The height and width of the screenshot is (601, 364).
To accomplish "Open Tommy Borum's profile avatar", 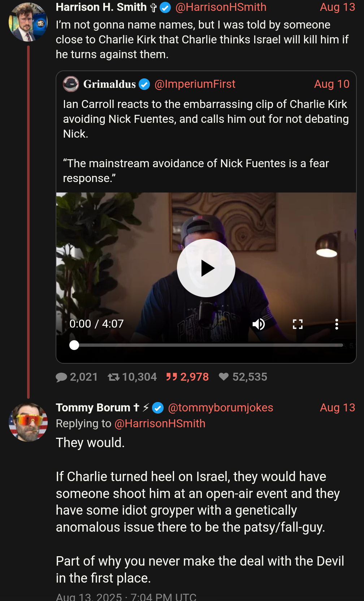I will coord(28,423).
